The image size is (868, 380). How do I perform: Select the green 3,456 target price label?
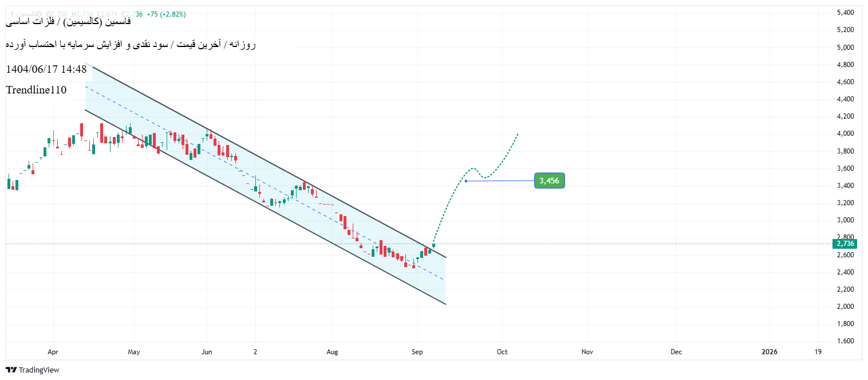[550, 181]
